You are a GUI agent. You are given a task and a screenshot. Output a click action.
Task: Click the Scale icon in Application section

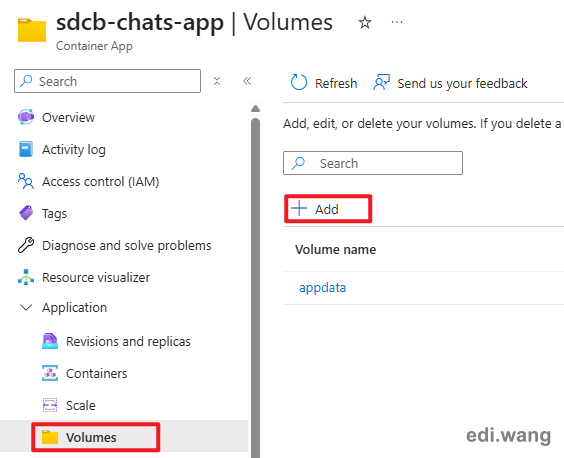pyautogui.click(x=50, y=405)
